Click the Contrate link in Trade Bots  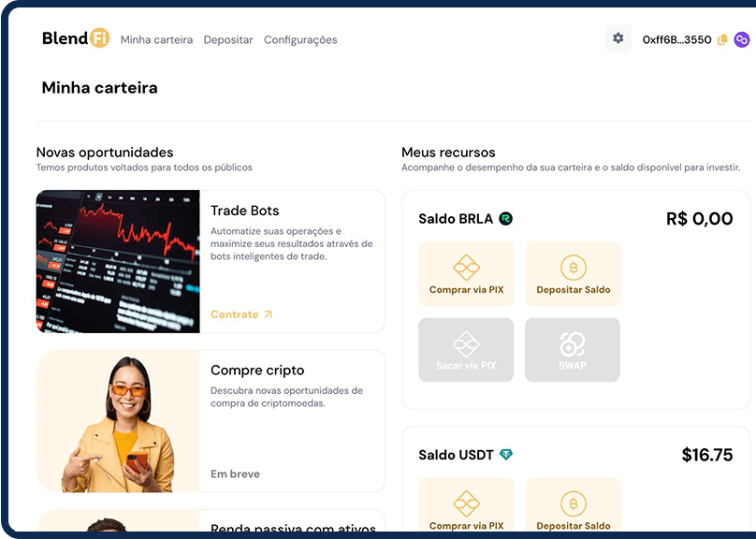[x=234, y=314]
